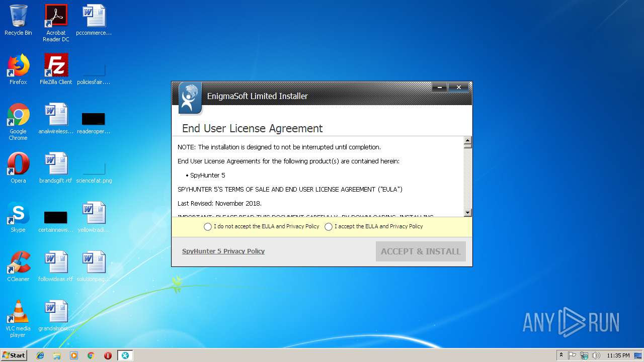Click the 'EnigmaSoft Limited Installer' title

coord(258,96)
